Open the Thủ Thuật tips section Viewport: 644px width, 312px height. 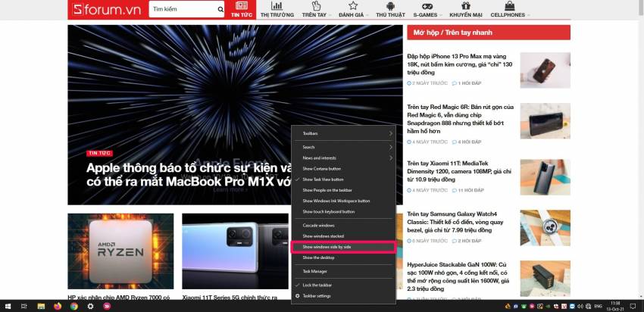(x=390, y=9)
